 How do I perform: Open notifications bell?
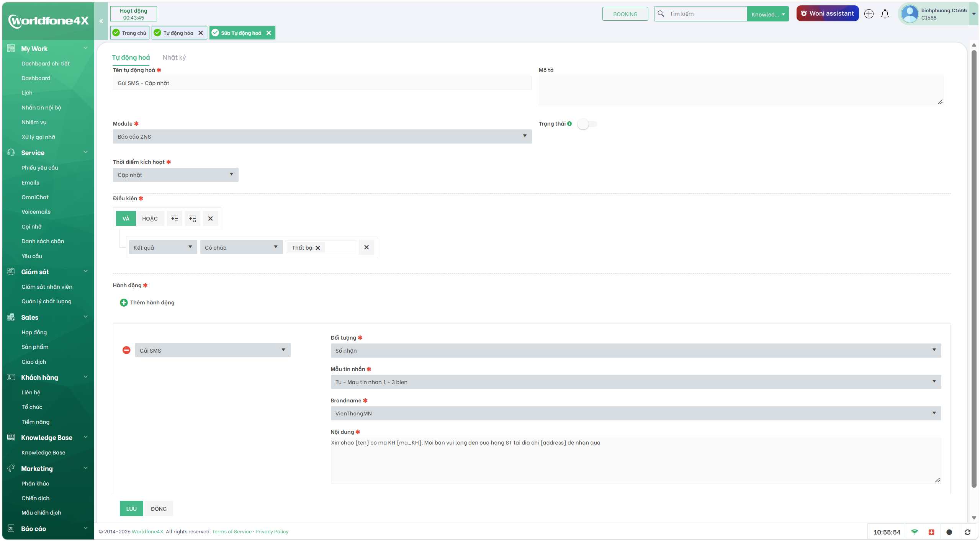point(885,14)
